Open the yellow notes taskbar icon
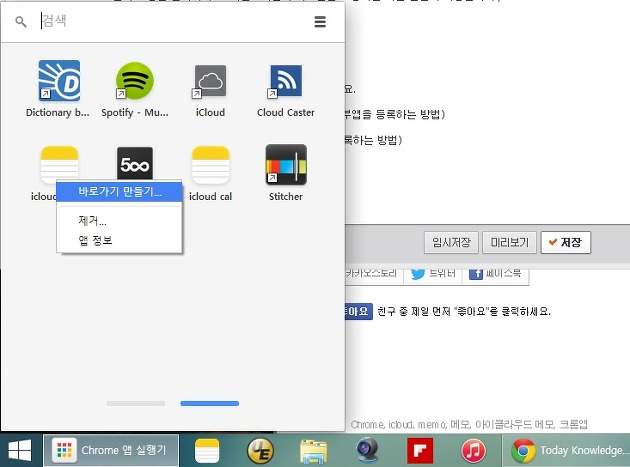This screenshot has width=630, height=467. tap(207, 451)
